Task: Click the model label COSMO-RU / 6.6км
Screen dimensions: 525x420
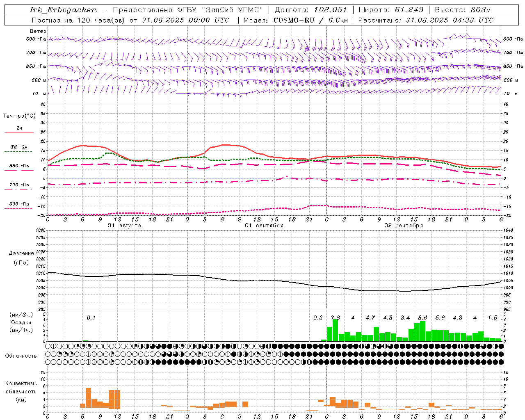Action: tap(310, 20)
